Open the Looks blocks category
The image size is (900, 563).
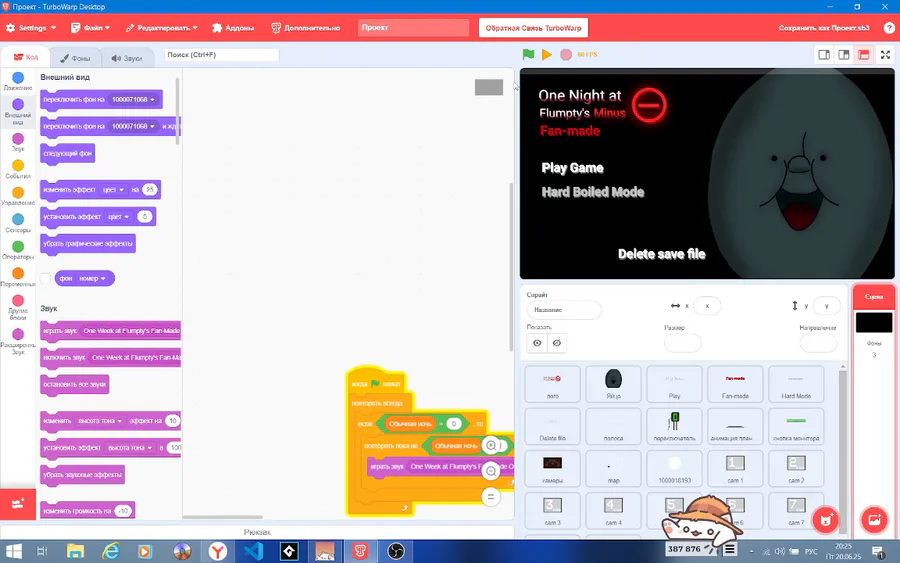tap(18, 111)
